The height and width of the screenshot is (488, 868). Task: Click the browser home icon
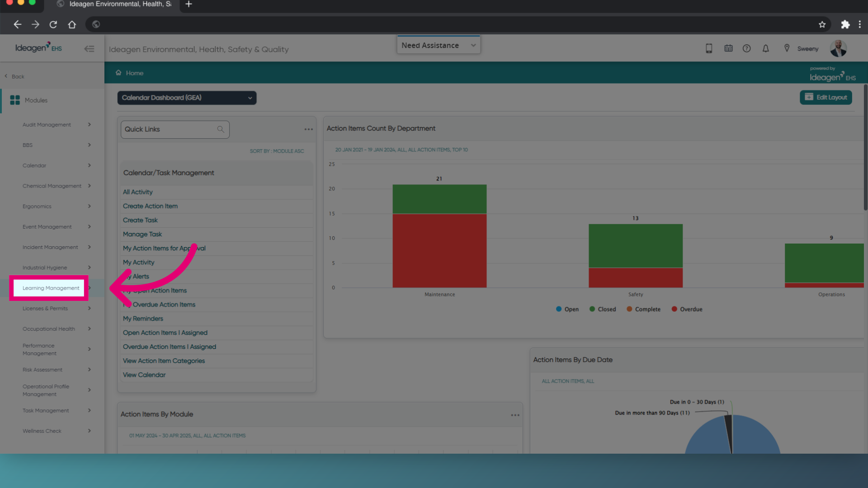pos(72,24)
